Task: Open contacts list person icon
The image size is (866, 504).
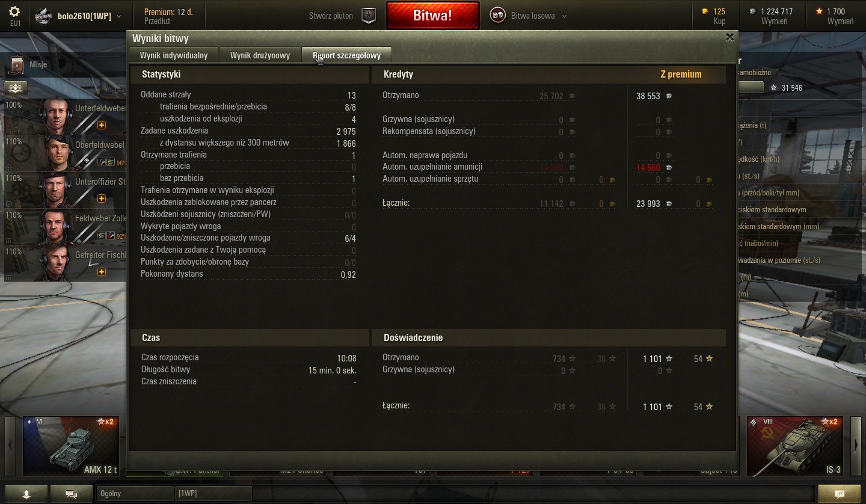Action: (x=26, y=494)
